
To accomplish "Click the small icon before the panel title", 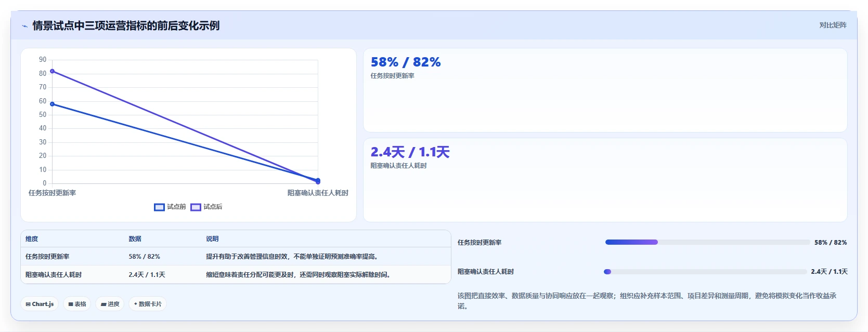I will coord(24,26).
